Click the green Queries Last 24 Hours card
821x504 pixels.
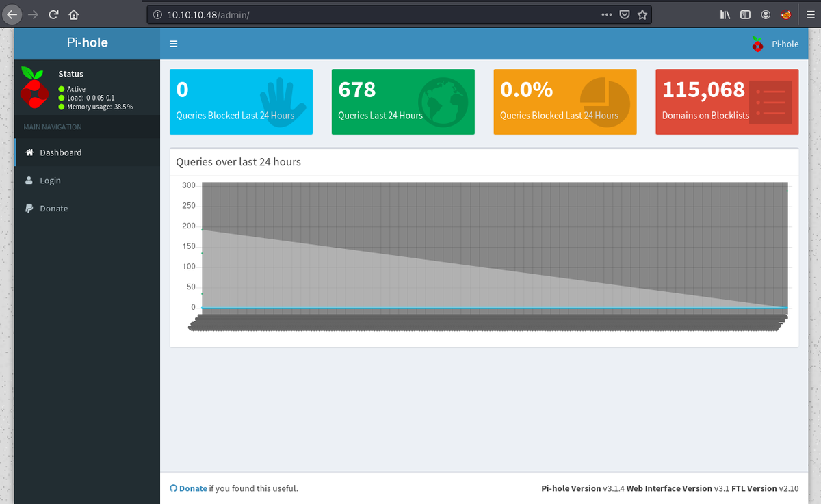tap(403, 101)
